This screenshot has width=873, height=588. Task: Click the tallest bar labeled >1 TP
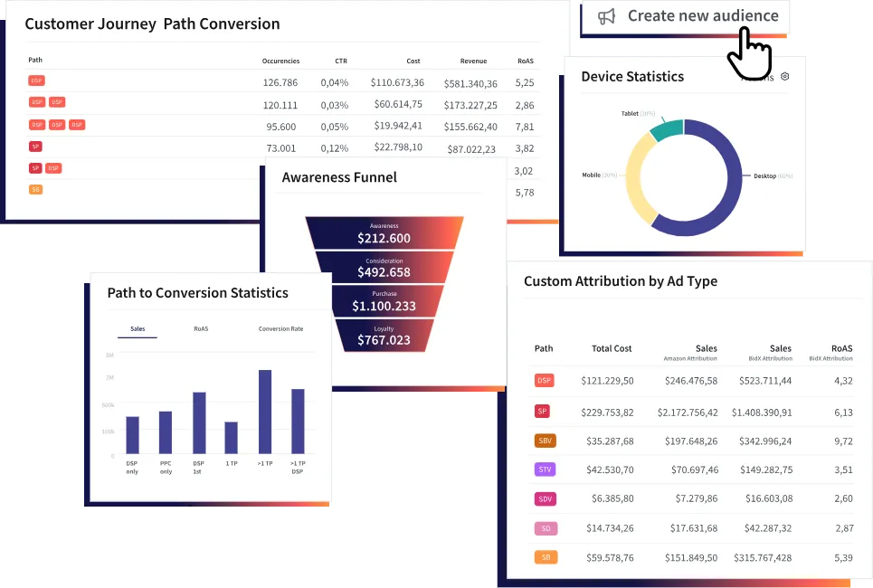coord(265,412)
